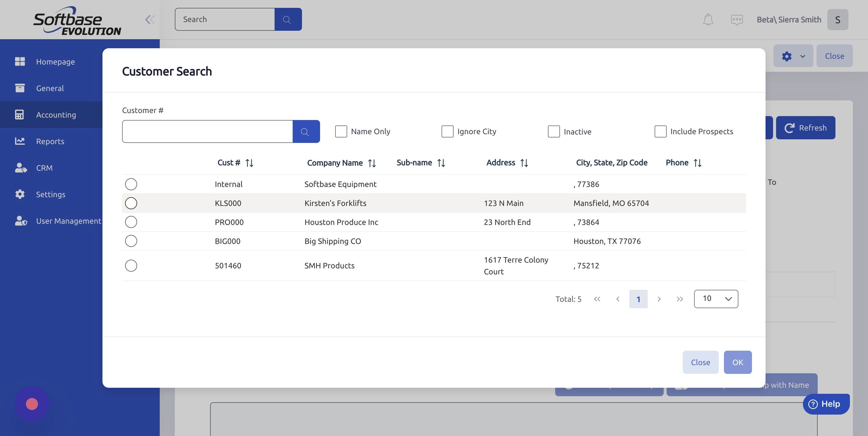Image resolution: width=868 pixels, height=436 pixels.
Task: Click the gear icon in page toolbar
Action: (x=786, y=56)
